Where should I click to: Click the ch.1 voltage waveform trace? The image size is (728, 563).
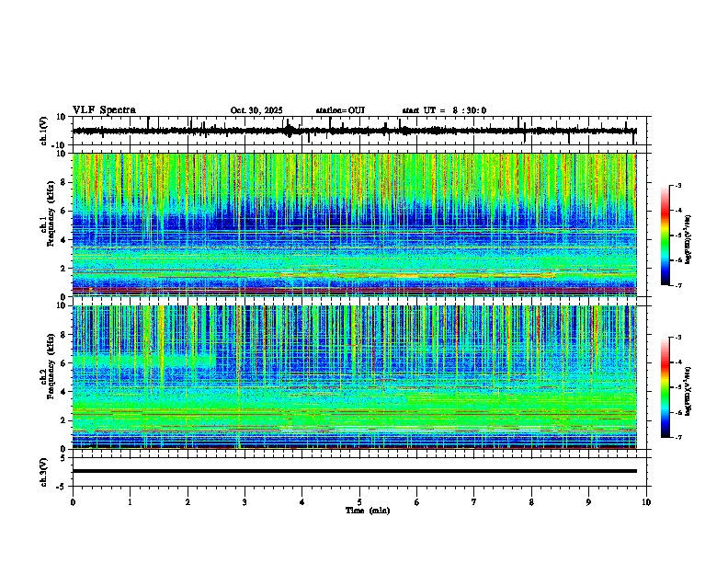[x=354, y=131]
